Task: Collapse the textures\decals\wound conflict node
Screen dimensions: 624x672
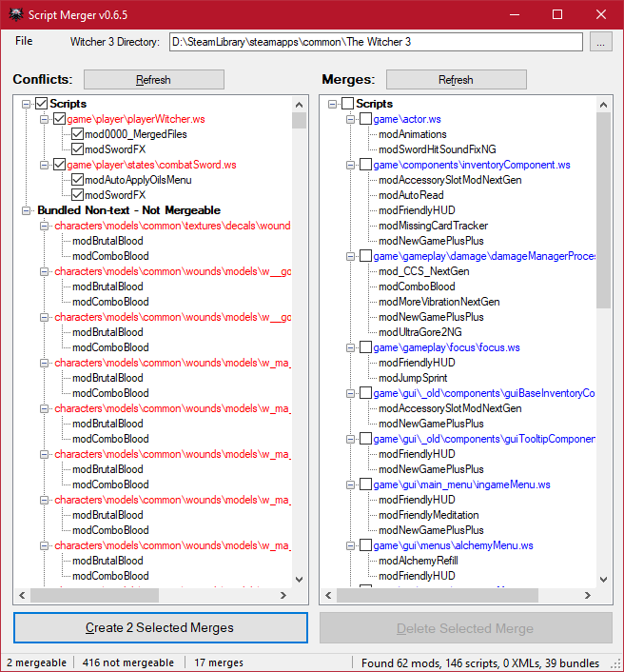Action: pyautogui.click(x=44, y=226)
